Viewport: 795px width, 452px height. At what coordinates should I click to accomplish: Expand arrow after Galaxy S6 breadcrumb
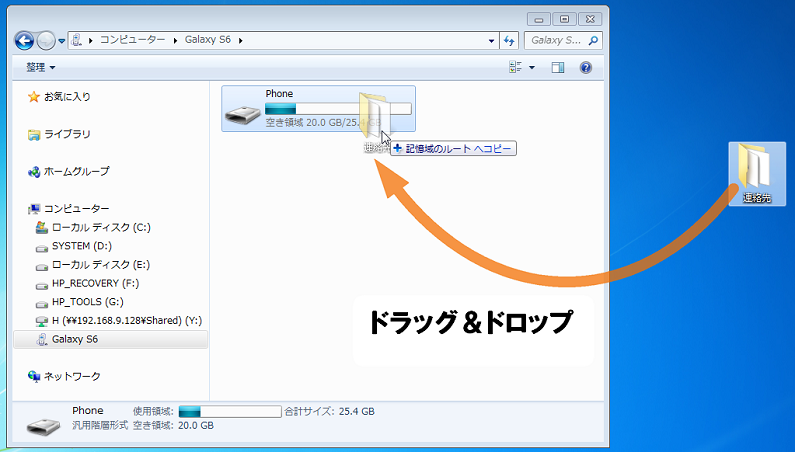coord(240,40)
